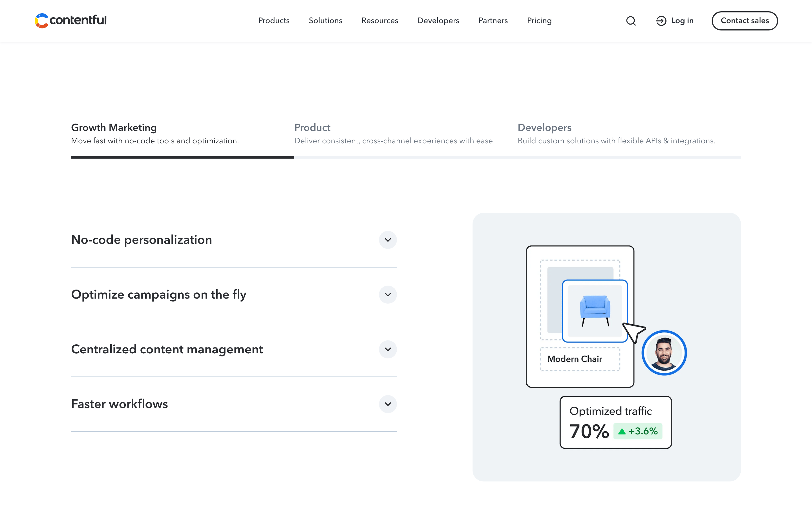
Task: Click the Centralized content management heading
Action: coord(167,349)
